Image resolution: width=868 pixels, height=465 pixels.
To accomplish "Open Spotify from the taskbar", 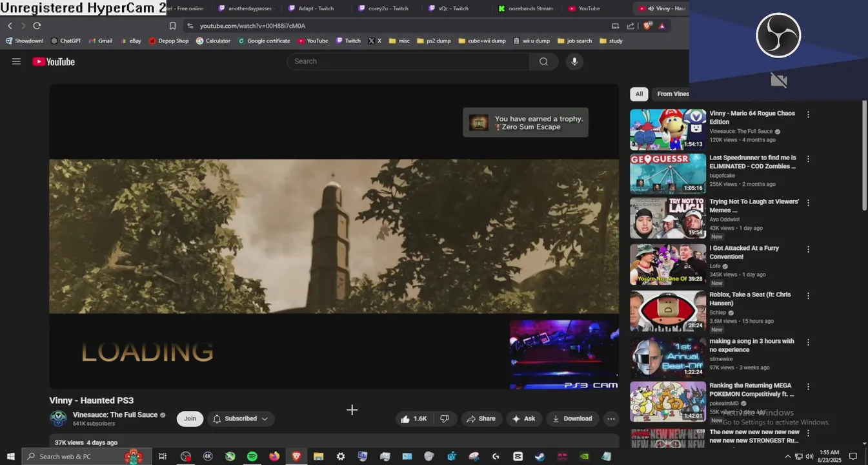I will [x=252, y=456].
